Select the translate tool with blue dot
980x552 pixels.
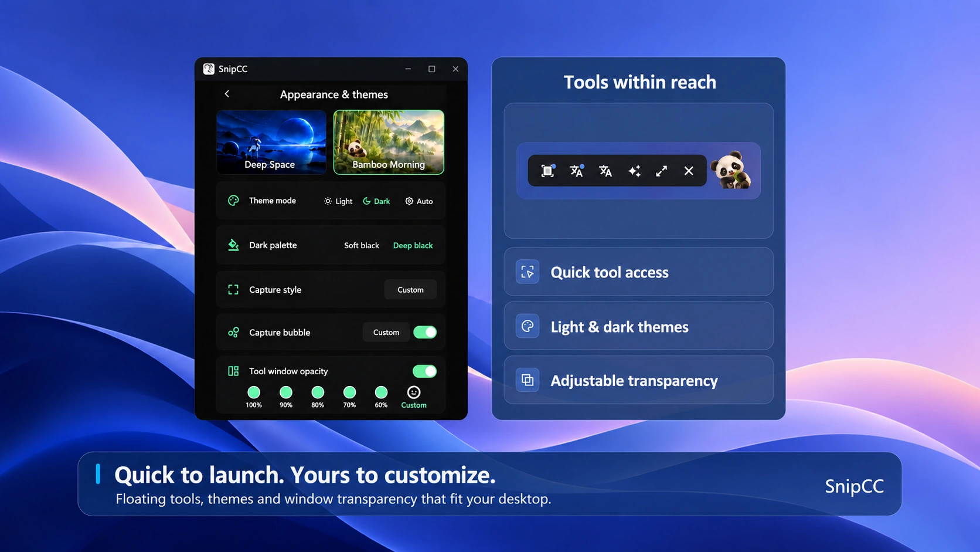tap(577, 171)
